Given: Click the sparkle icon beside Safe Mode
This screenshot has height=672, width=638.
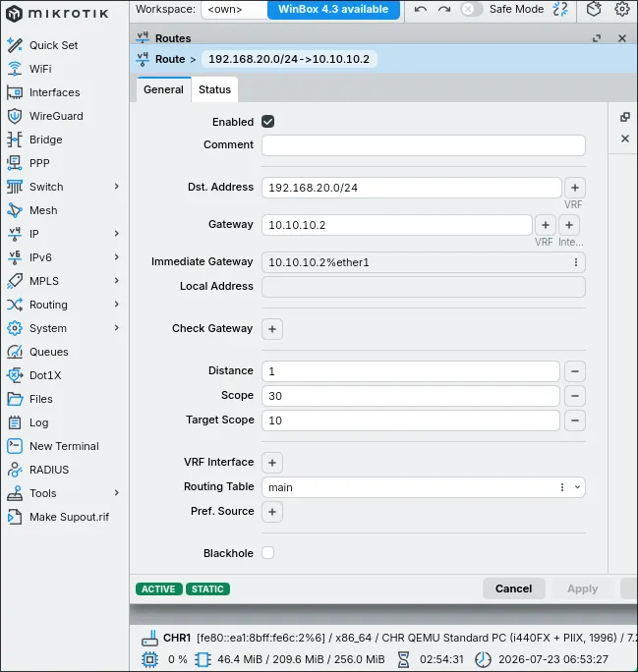Looking at the screenshot, I should (x=560, y=9).
